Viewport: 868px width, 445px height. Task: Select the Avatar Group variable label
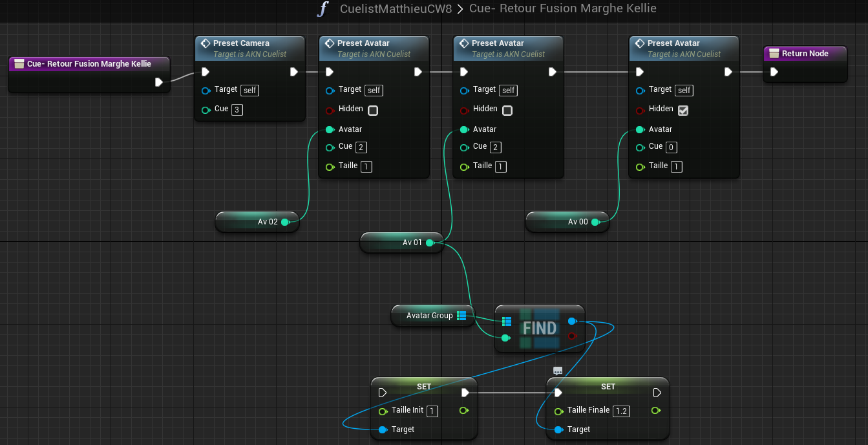[430, 316]
